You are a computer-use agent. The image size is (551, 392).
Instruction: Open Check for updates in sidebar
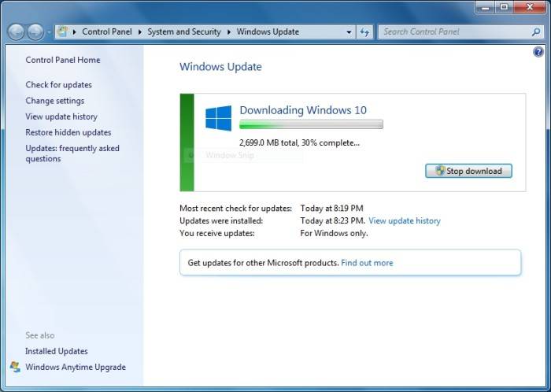58,84
